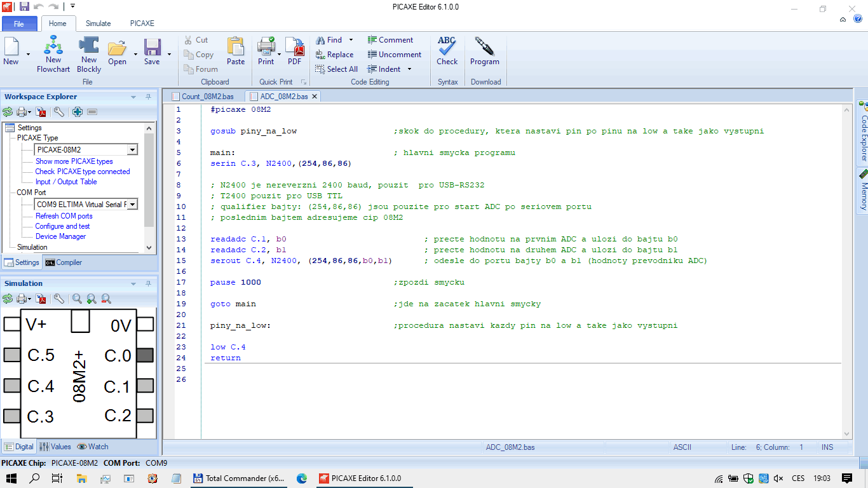Viewport: 868px width, 488px height.
Task: Run the syntax Check tool
Action: tap(447, 51)
